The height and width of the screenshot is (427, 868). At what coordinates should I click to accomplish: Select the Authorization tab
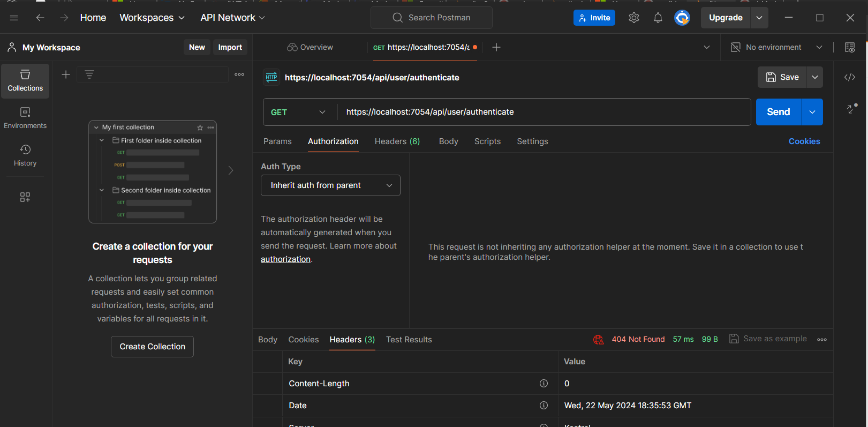click(x=333, y=141)
